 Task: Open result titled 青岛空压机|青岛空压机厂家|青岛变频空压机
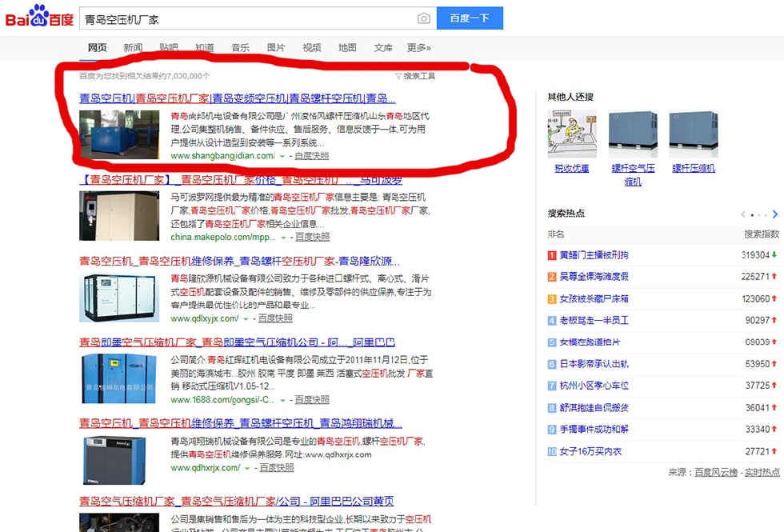tap(237, 98)
